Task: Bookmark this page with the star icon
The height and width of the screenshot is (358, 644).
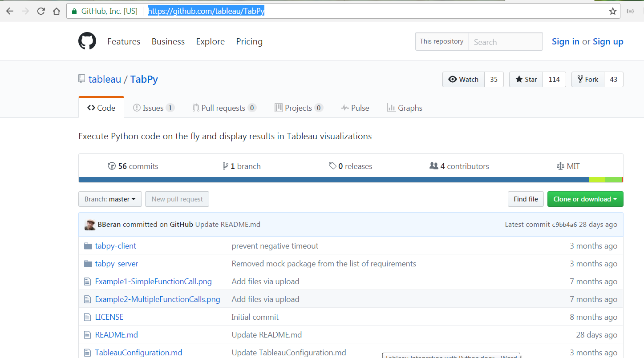Action: (613, 11)
